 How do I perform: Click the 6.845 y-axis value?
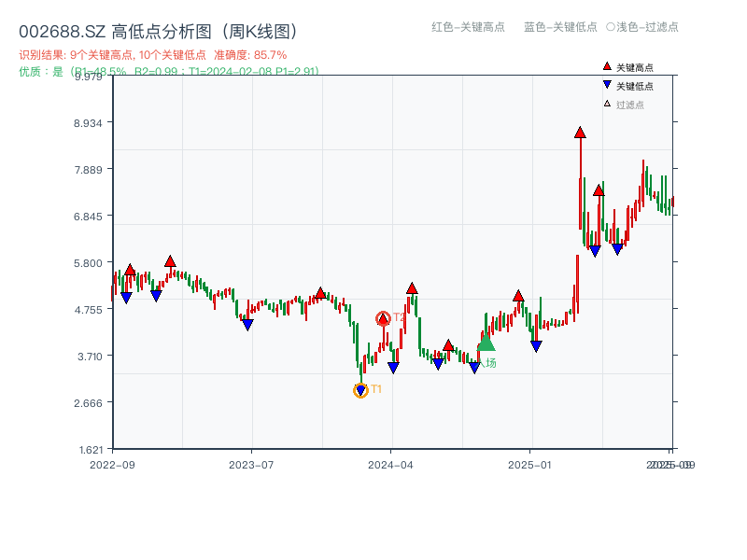point(88,217)
